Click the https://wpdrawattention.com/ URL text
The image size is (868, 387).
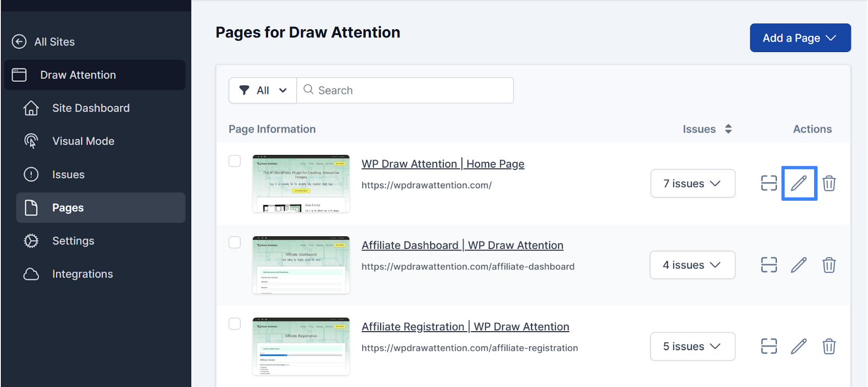(426, 185)
